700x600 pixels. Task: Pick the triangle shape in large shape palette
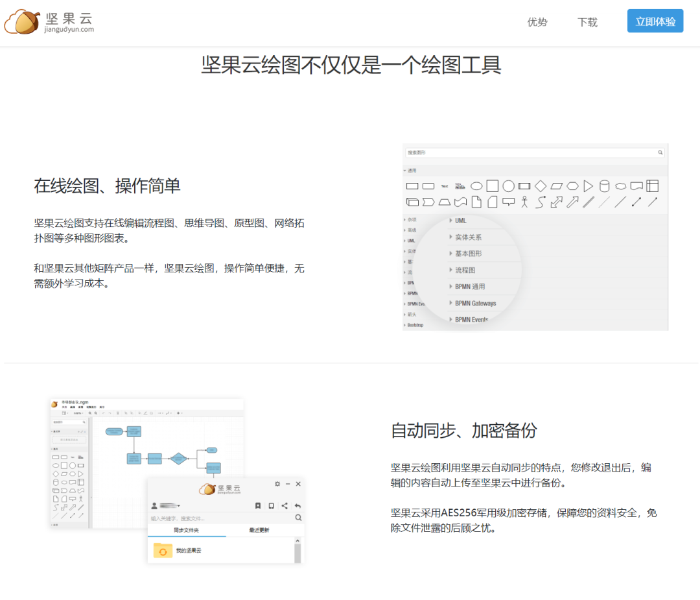click(589, 186)
